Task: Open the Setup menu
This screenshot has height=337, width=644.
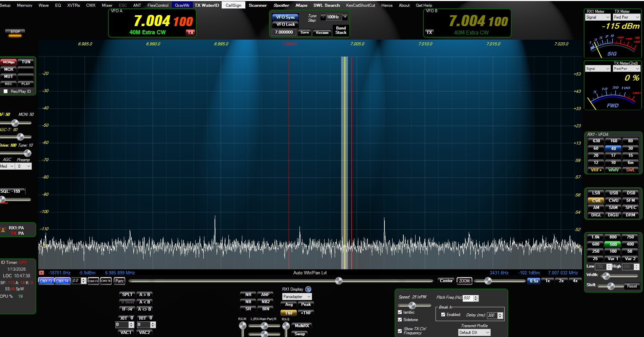Action: 5,5
